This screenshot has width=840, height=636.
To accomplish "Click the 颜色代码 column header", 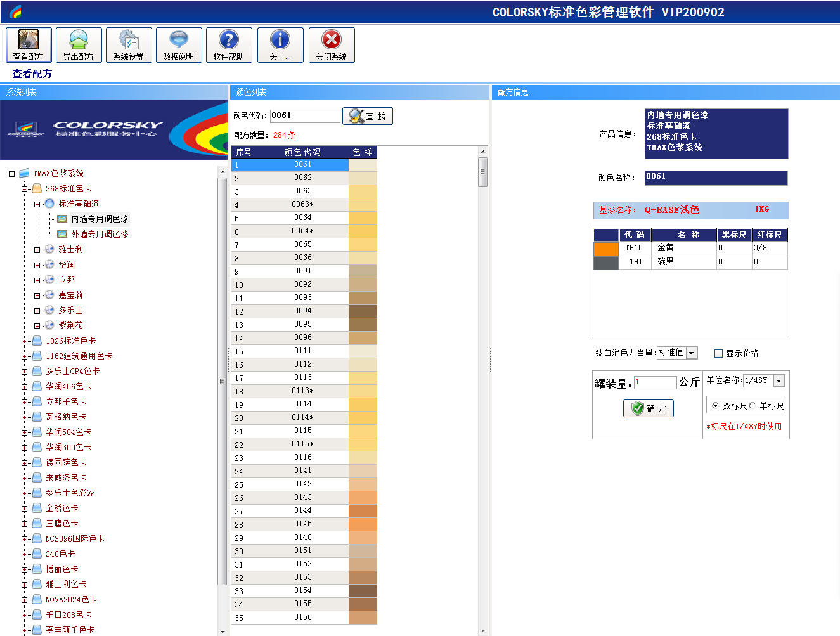I will click(x=302, y=152).
